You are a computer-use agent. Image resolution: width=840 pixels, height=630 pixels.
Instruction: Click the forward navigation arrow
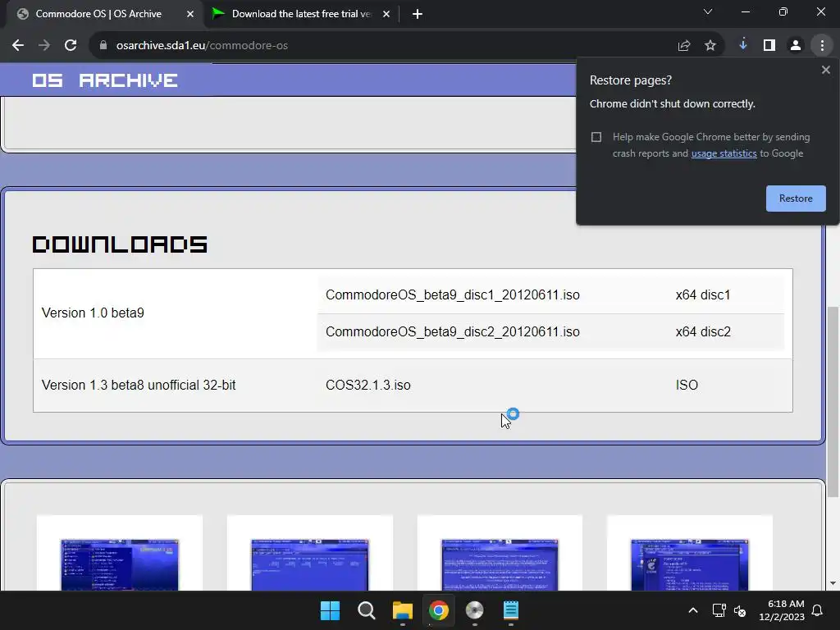tap(44, 46)
